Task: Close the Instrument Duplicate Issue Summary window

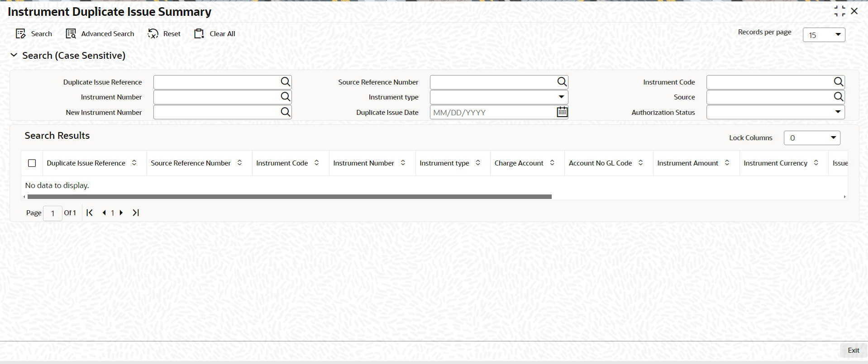Action: coord(854,11)
